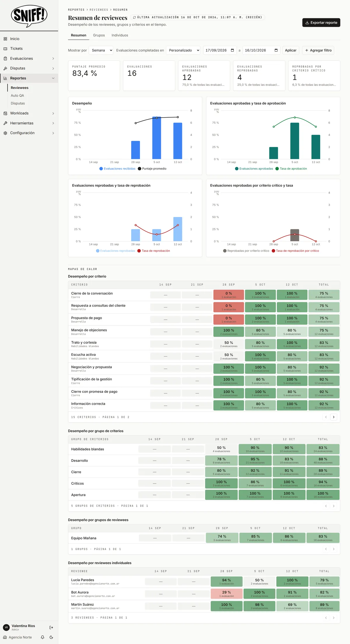Image resolution: width=350 pixels, height=644 pixels.
Task: Toggle dark mode moon icon
Action: (51, 637)
